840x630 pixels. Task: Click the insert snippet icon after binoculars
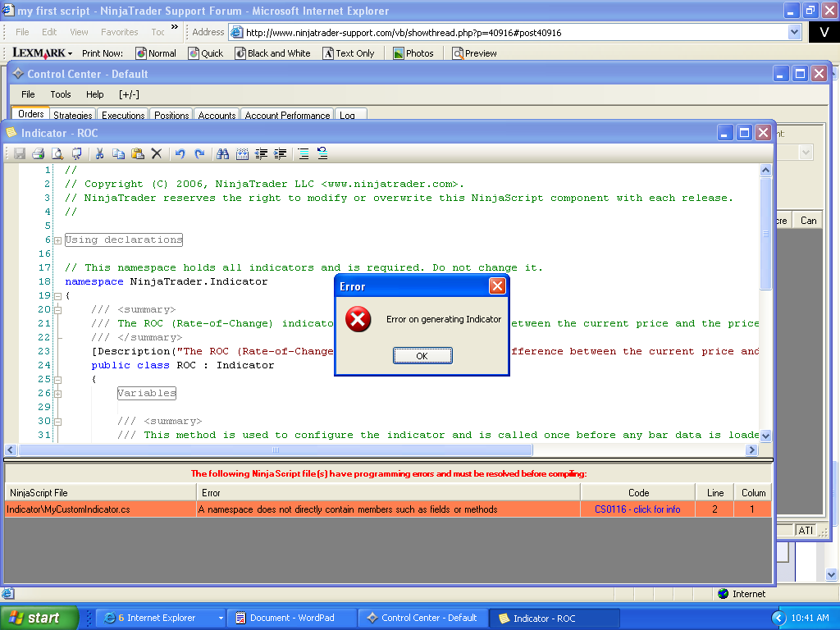(x=242, y=153)
